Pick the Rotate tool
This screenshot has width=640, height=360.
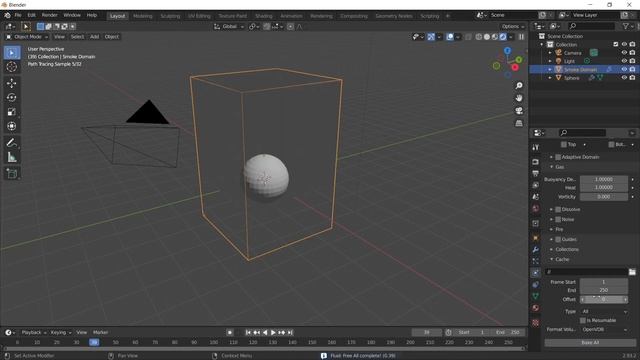pos(12,98)
